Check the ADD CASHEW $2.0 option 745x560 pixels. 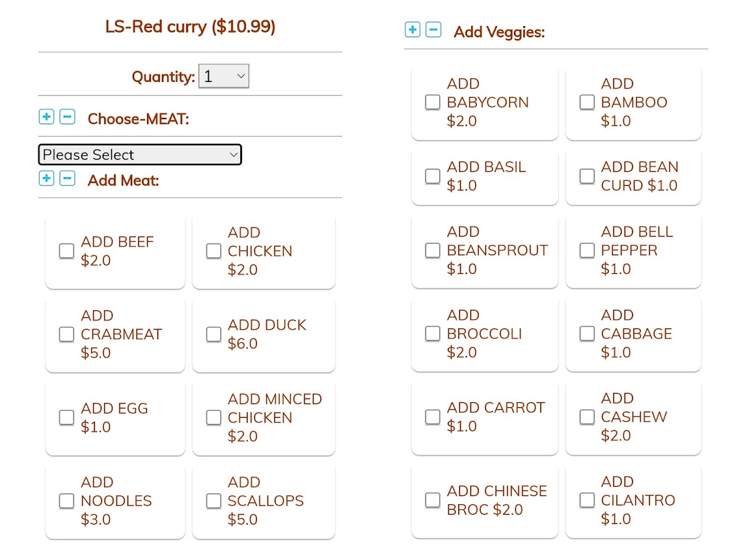587,417
